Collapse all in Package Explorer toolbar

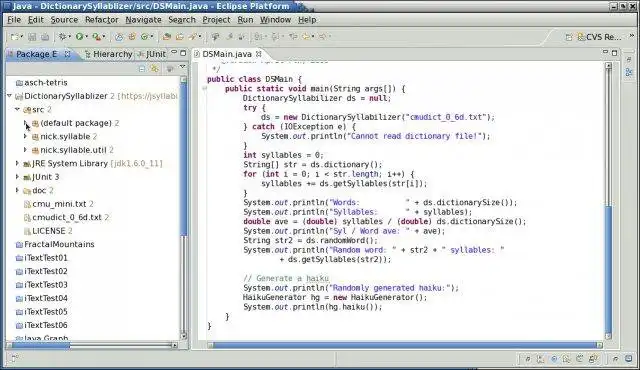142,69
